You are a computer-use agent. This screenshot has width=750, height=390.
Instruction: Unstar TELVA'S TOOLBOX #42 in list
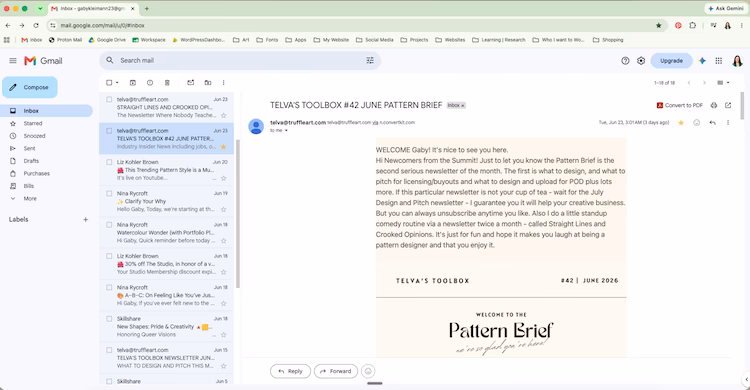(223, 147)
